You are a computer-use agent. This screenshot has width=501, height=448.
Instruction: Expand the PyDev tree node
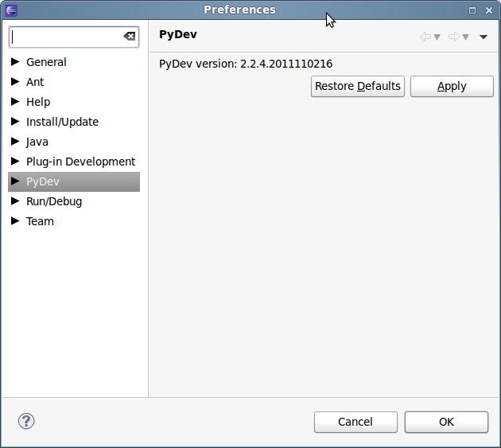click(15, 181)
